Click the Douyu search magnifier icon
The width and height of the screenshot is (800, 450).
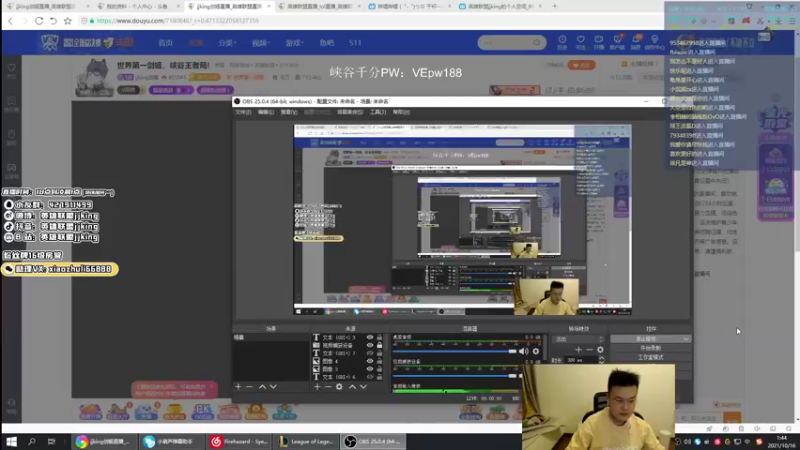coord(537,42)
